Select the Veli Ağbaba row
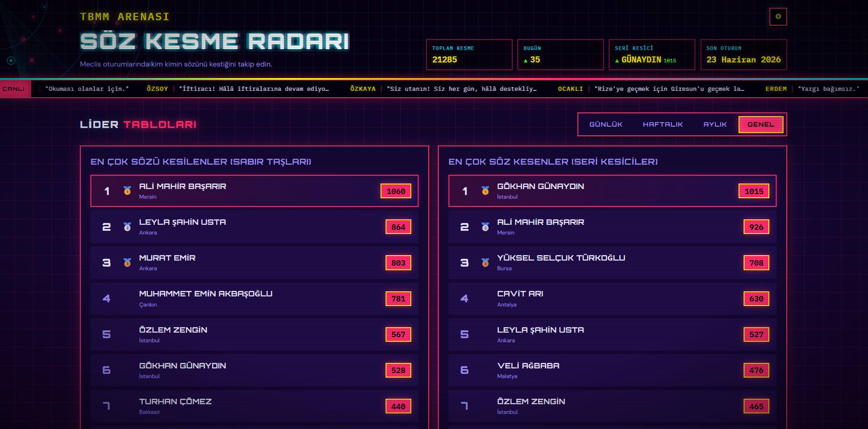The image size is (868, 429). pos(612,370)
